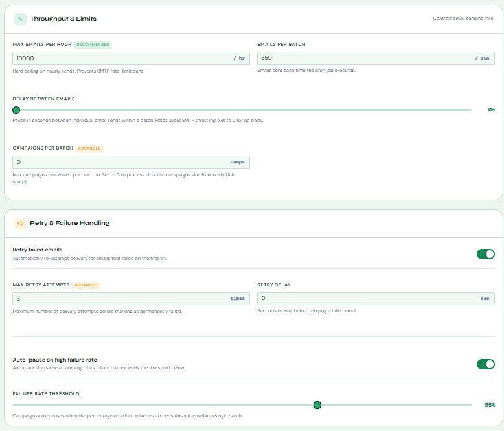
Task: Click the 'Retry failed emails' label
Action: tap(38, 250)
